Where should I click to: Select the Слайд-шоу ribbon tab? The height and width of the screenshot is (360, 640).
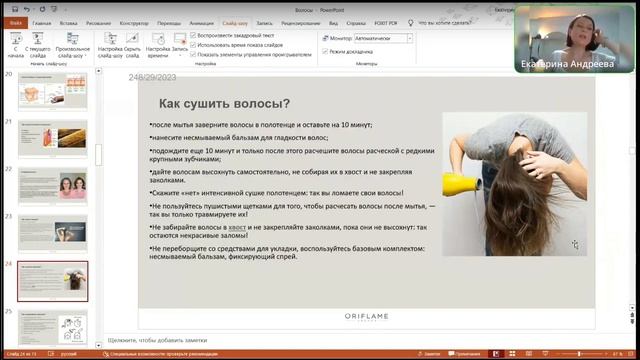[235, 23]
